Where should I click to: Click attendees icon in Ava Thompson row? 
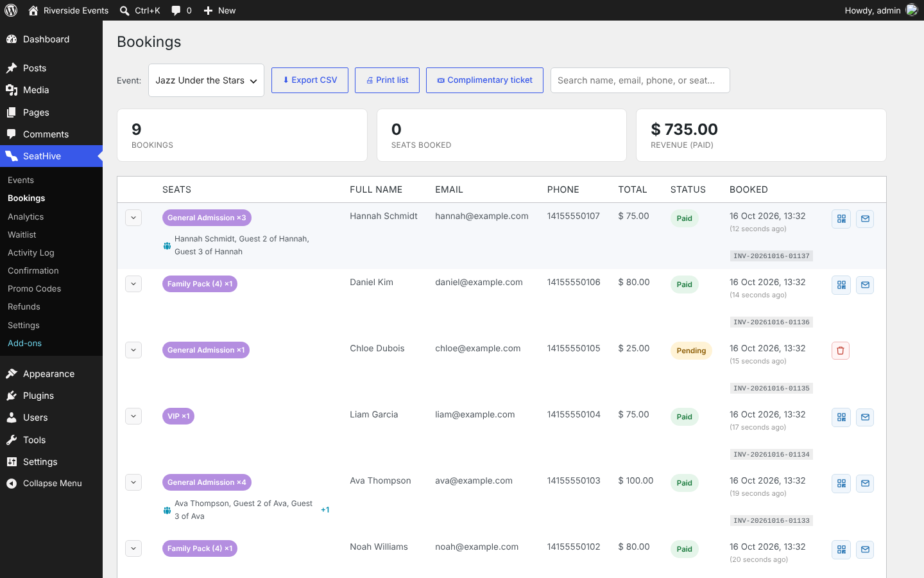(x=167, y=511)
